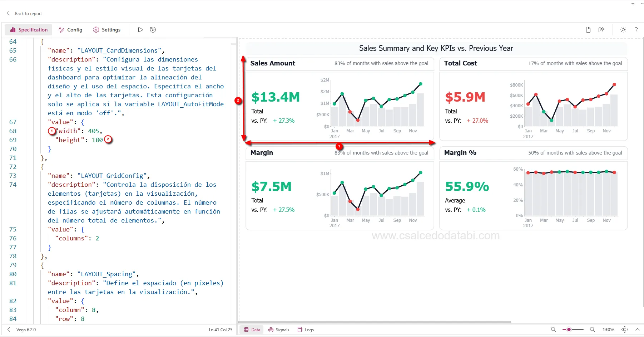The width and height of the screenshot is (644, 337).
Task: Click the Apply changes play icon
Action: coord(140,30)
